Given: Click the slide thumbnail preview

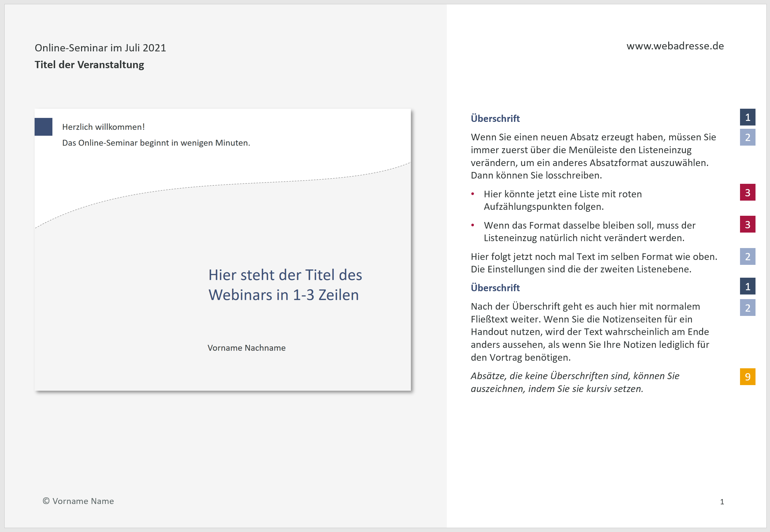Looking at the screenshot, I should pos(223,250).
